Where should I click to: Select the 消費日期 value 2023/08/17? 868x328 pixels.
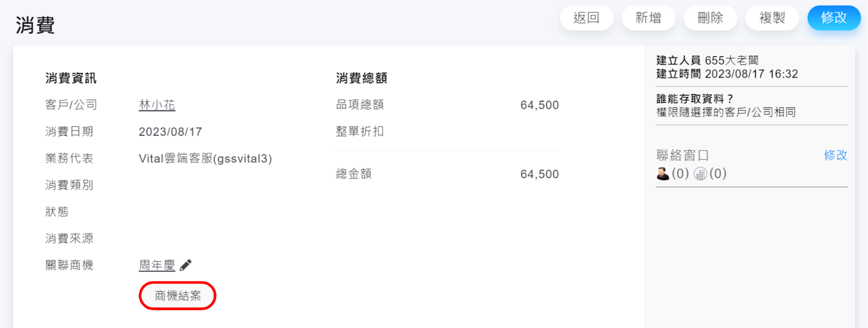click(170, 132)
